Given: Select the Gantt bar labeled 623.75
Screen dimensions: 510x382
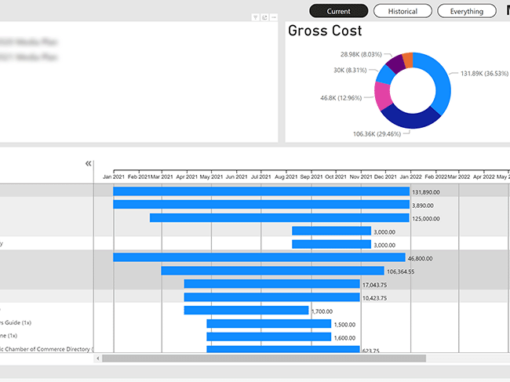Looking at the screenshot, I should click(x=283, y=349).
